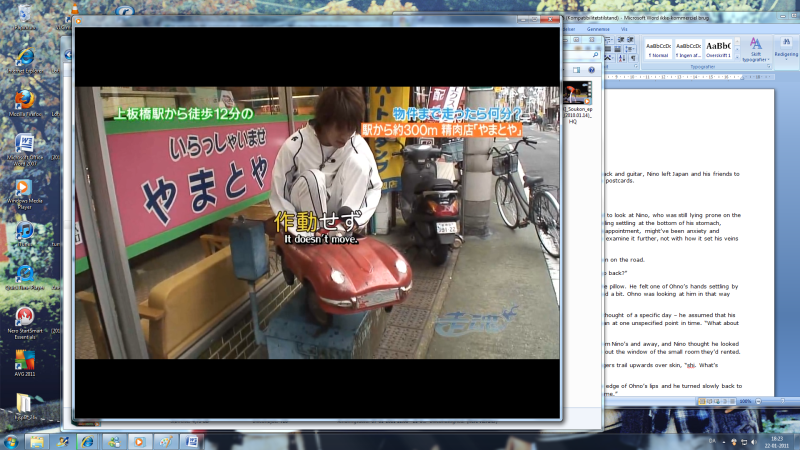Open line spacing dropdown in Word

click(631, 49)
